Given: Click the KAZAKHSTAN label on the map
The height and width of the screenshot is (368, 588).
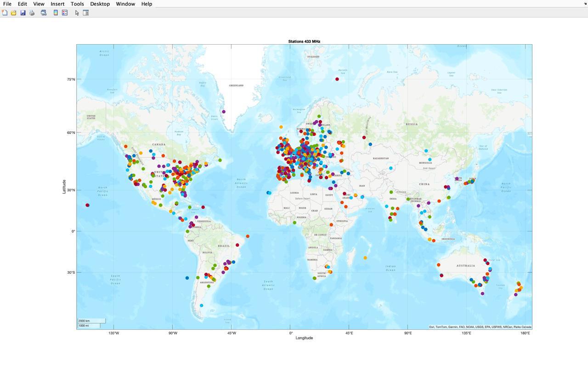Looking at the screenshot, I should coord(381,158).
